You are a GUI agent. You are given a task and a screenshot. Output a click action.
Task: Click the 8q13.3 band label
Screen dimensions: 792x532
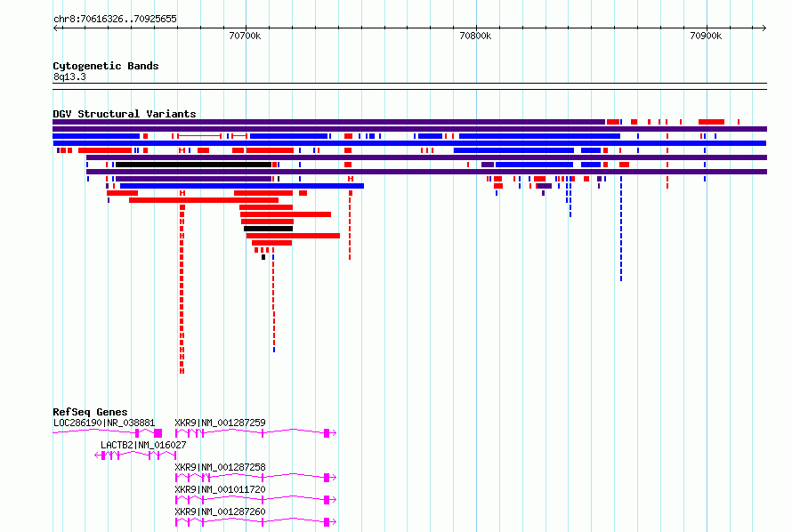pyautogui.click(x=69, y=77)
